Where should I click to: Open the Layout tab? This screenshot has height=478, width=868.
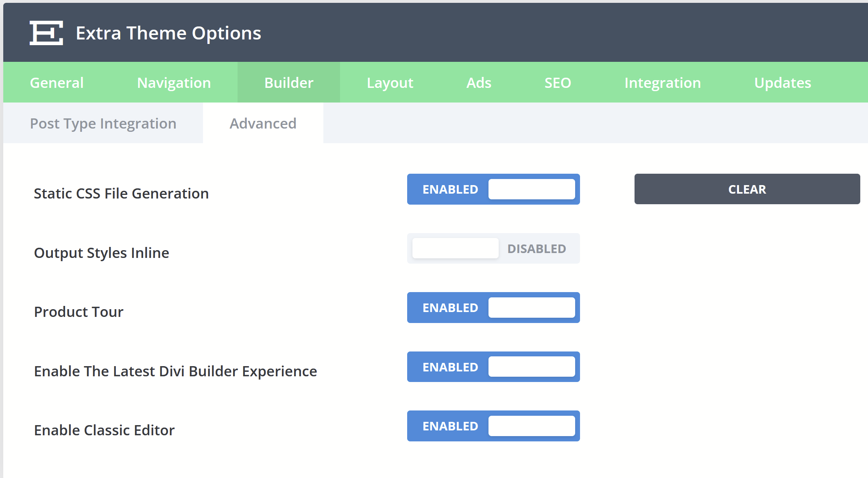coord(390,83)
